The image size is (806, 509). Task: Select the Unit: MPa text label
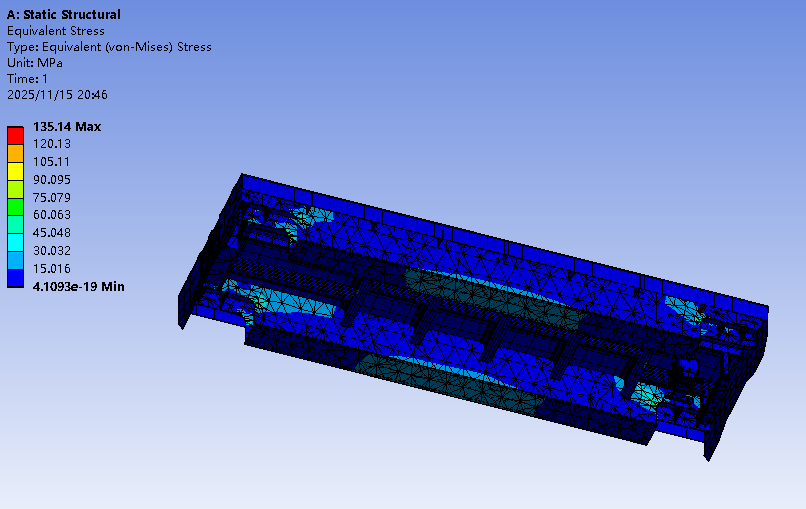pyautogui.click(x=35, y=63)
